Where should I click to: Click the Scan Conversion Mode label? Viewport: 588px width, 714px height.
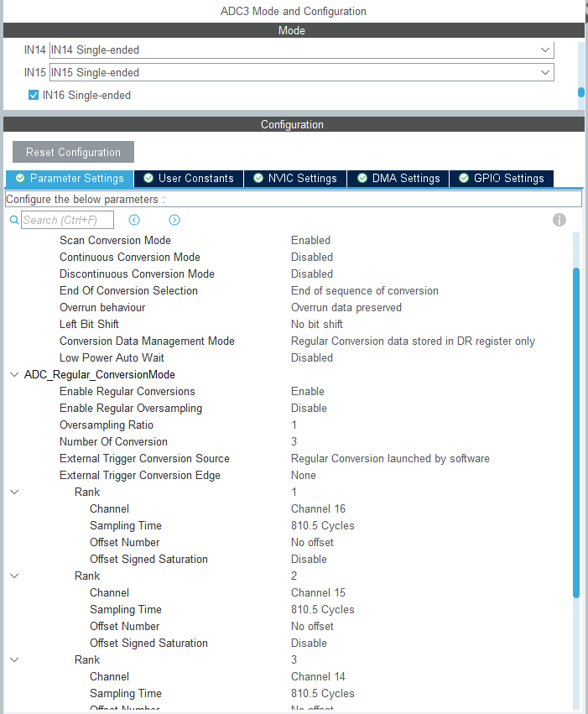click(115, 240)
